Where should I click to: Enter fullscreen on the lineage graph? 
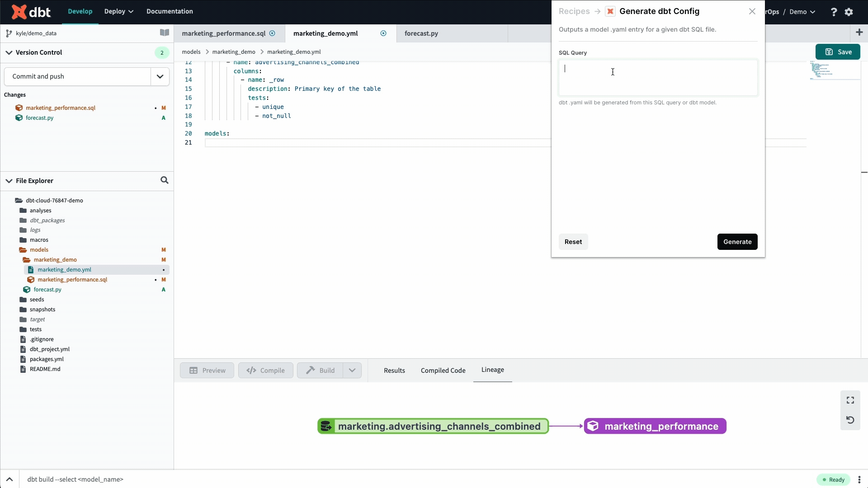coord(850,400)
